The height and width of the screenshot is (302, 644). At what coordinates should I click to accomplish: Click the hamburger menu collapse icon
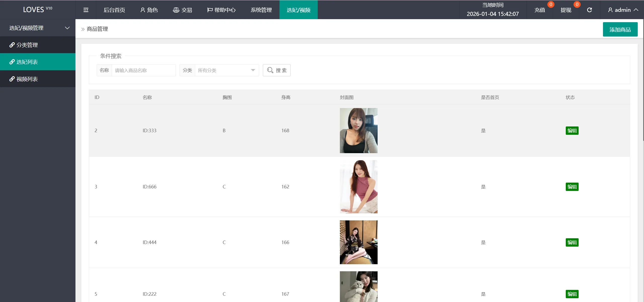(86, 10)
